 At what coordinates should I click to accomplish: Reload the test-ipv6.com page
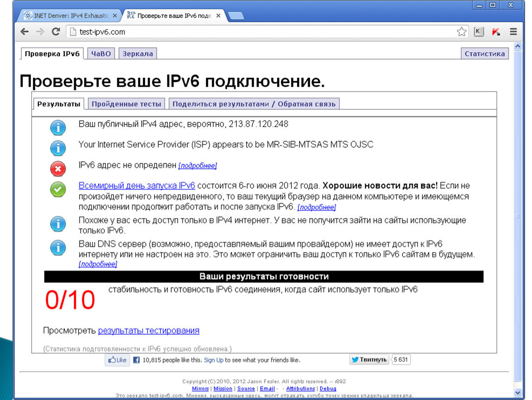(x=56, y=32)
